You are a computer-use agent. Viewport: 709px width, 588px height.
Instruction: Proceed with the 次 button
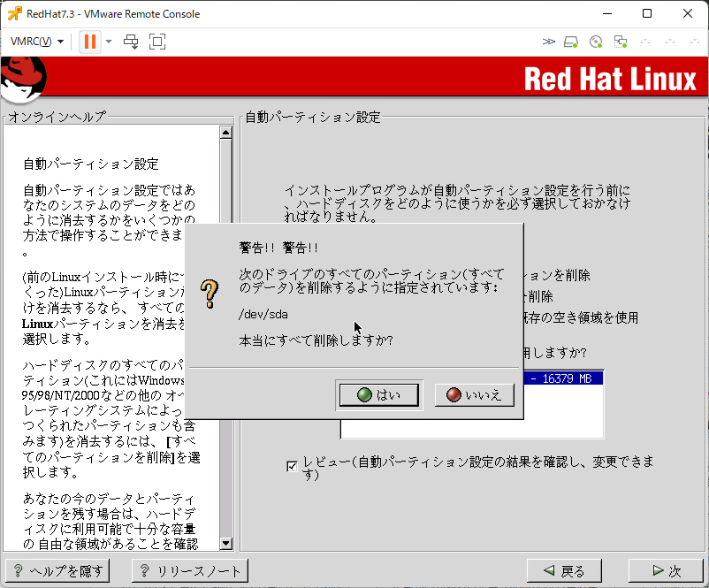[666, 571]
